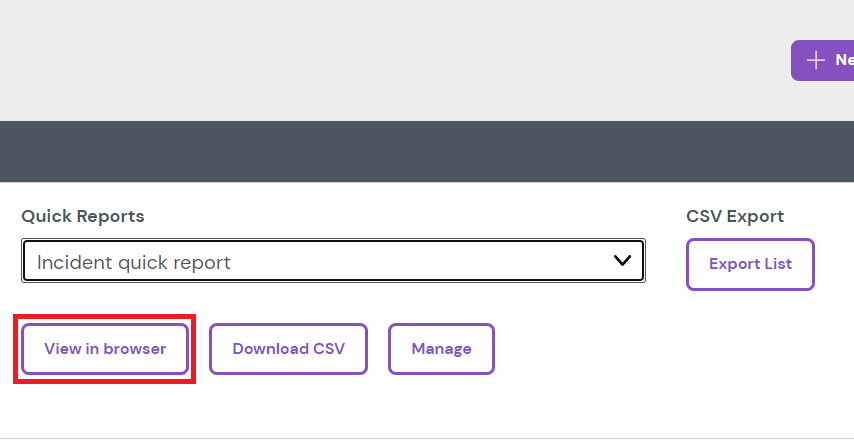854x440 pixels.
Task: Export the list via Export List
Action: click(750, 264)
